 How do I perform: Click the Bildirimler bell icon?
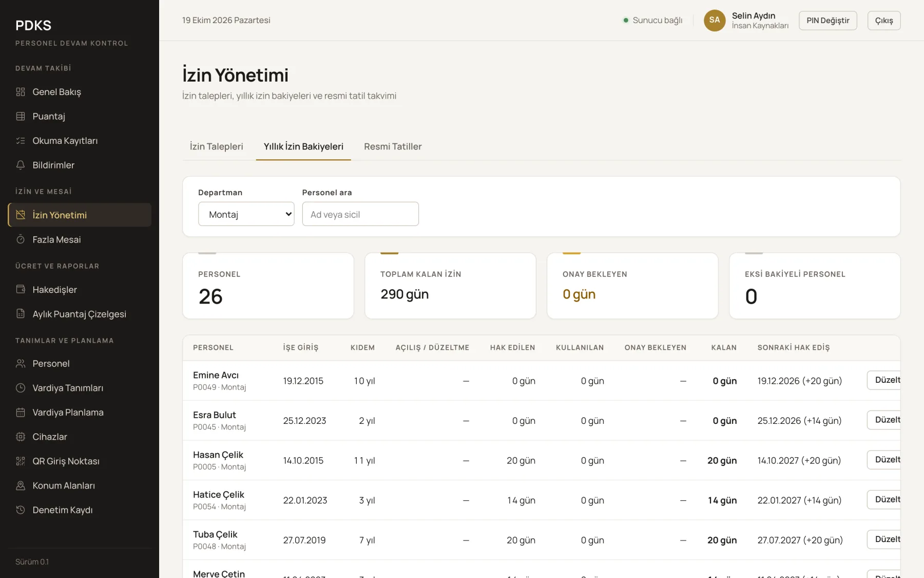21,165
